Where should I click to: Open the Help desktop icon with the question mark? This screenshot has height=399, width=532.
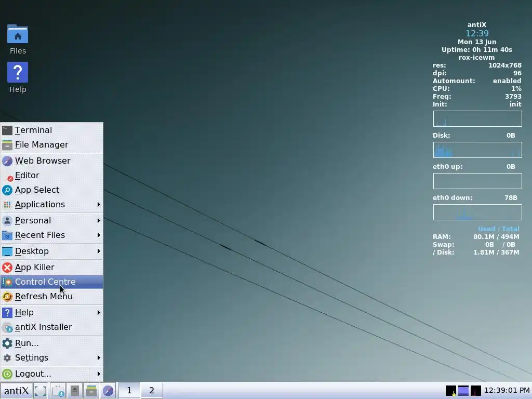point(18,78)
